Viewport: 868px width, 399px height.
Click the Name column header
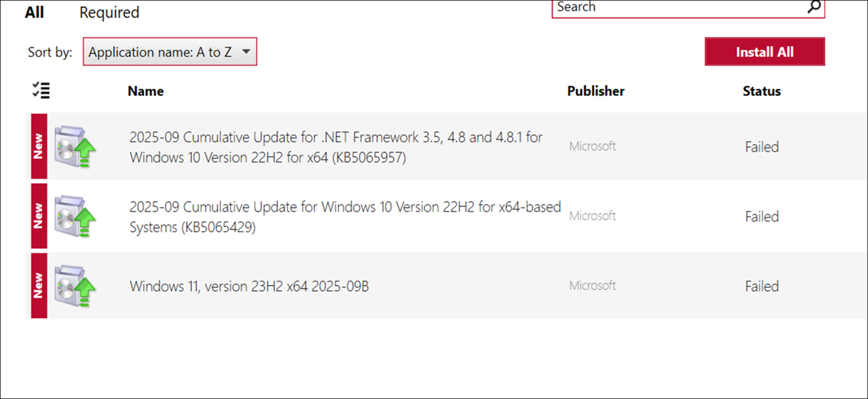(x=146, y=91)
